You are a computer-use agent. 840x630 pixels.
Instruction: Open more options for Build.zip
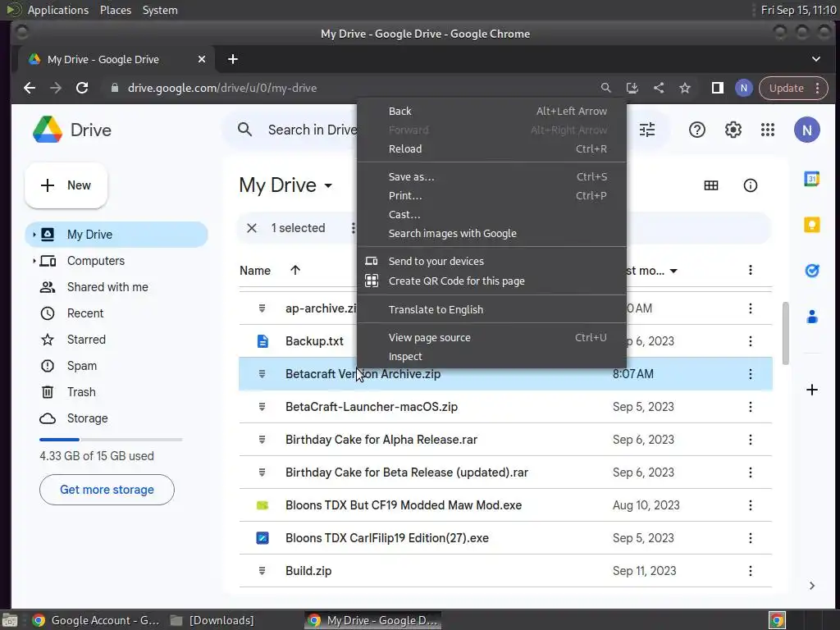pos(750,571)
